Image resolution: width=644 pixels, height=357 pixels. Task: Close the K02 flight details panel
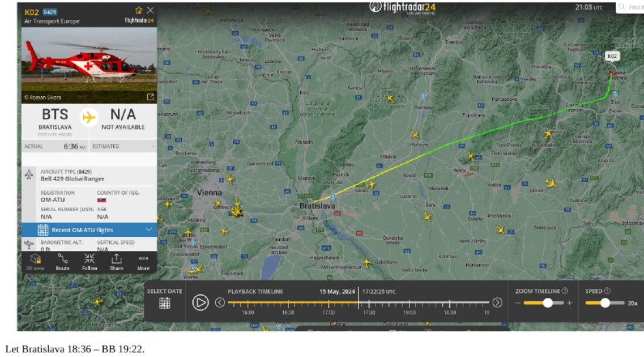pyautogui.click(x=150, y=11)
